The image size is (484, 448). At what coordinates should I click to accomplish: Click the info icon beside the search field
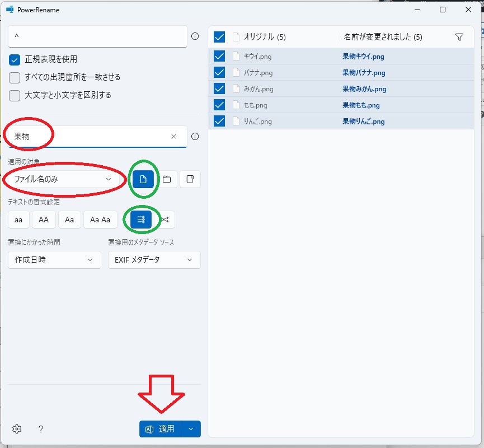pos(195,36)
